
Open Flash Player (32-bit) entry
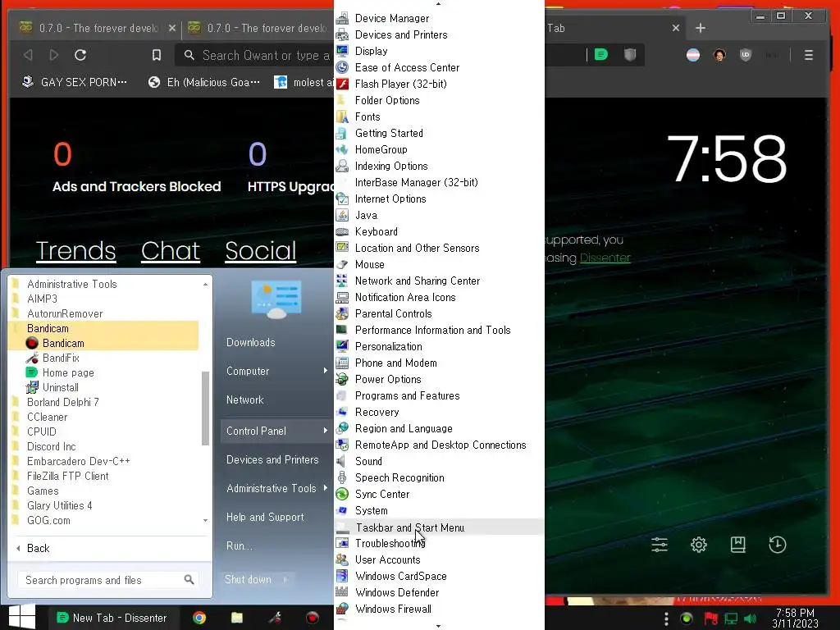click(x=400, y=84)
